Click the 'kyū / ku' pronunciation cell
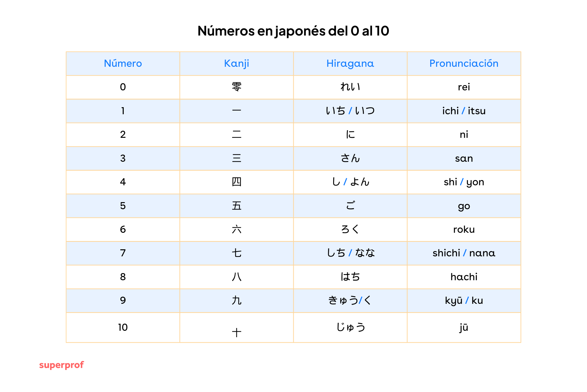 [464, 300]
